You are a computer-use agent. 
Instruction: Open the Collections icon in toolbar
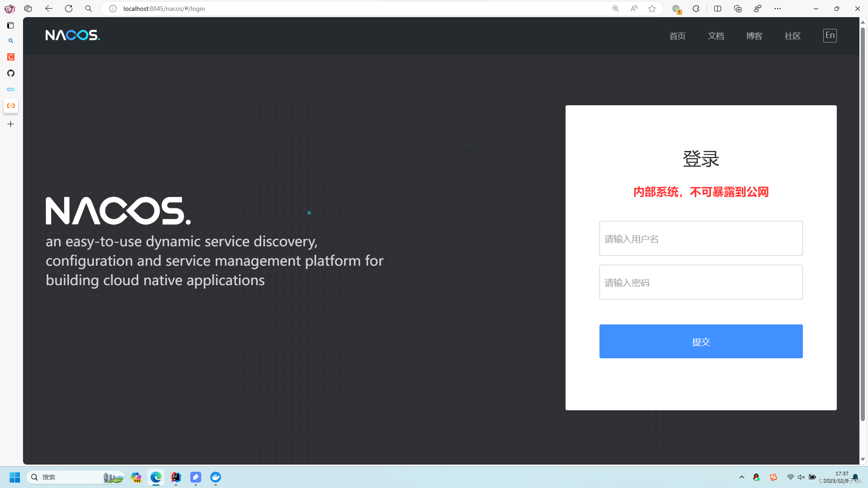738,9
